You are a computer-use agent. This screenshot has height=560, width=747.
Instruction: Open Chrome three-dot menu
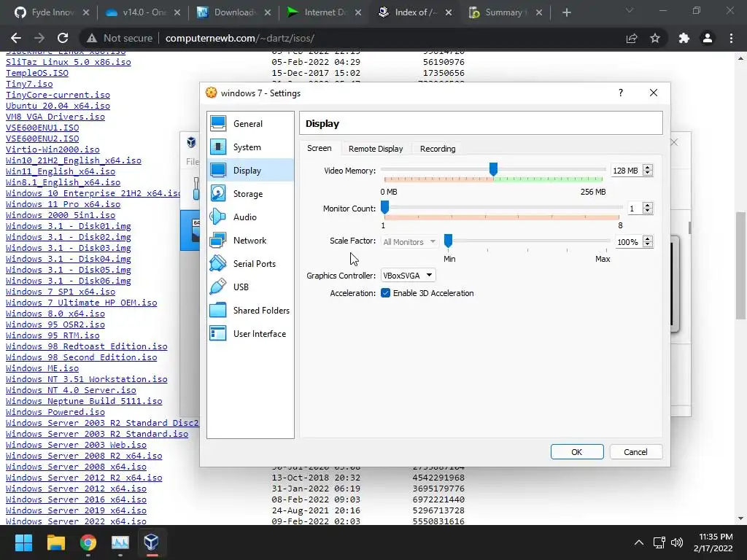[731, 38]
